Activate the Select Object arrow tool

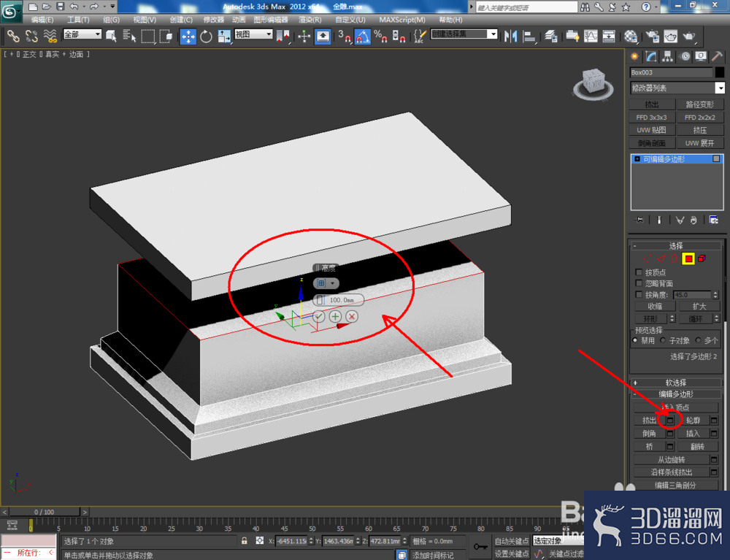(x=111, y=36)
